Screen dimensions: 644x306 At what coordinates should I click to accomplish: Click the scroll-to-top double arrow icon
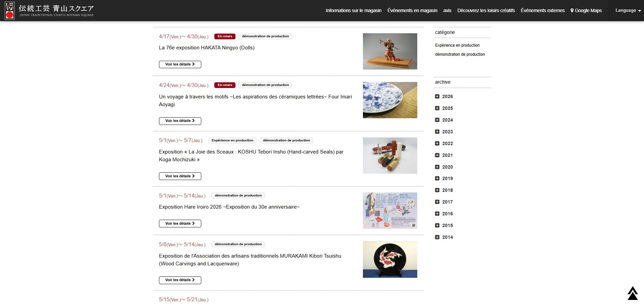tap(632, 293)
